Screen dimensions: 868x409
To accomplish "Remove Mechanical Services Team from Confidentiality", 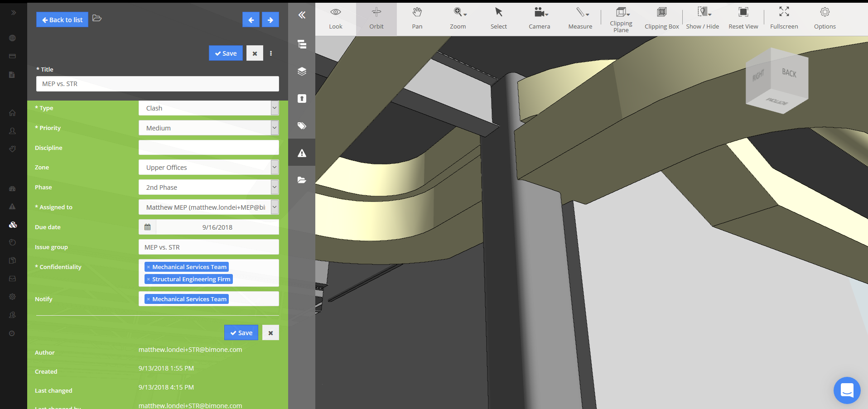I will pos(148,267).
